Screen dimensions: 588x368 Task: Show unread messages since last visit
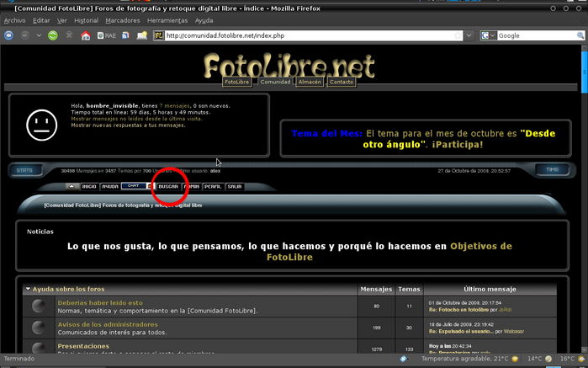pos(136,119)
